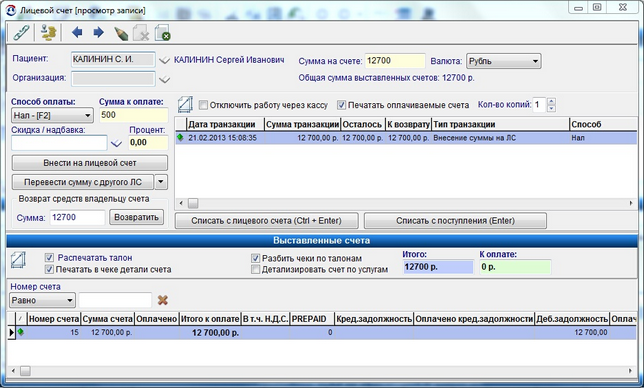
Task: Click green diamond icon in transaction row
Action: pos(180,137)
